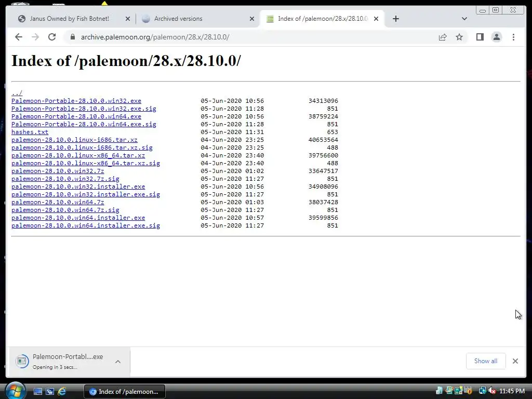532x399 pixels.
Task: Open a new browser tab
Action: [395, 19]
